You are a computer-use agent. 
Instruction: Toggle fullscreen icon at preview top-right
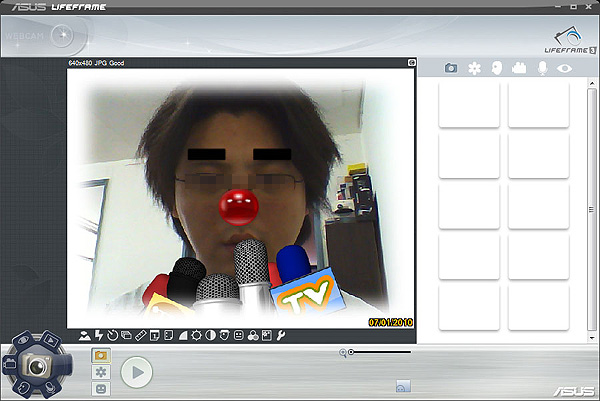412,62
